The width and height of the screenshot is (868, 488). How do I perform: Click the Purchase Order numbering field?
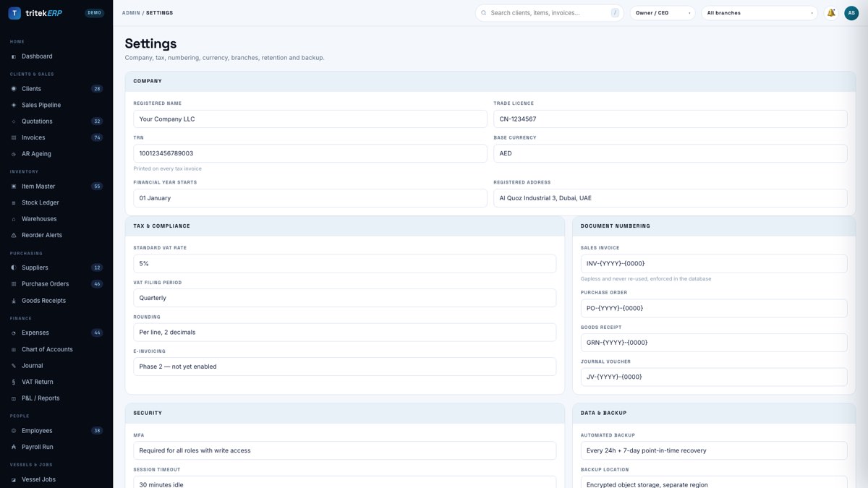714,308
